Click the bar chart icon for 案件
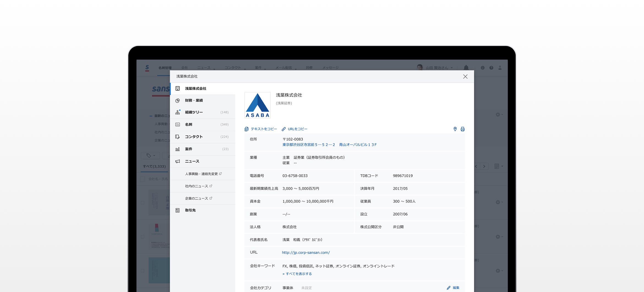Image resolution: width=644 pixels, height=292 pixels. point(178,149)
